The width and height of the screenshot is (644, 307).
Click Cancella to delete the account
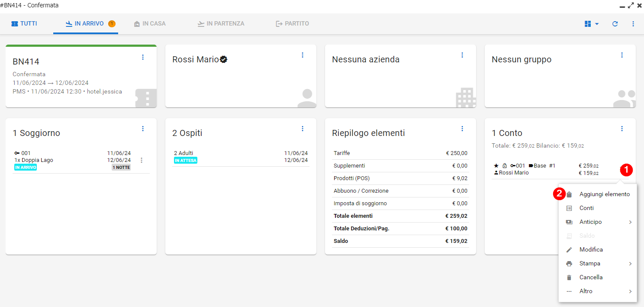pyautogui.click(x=591, y=278)
